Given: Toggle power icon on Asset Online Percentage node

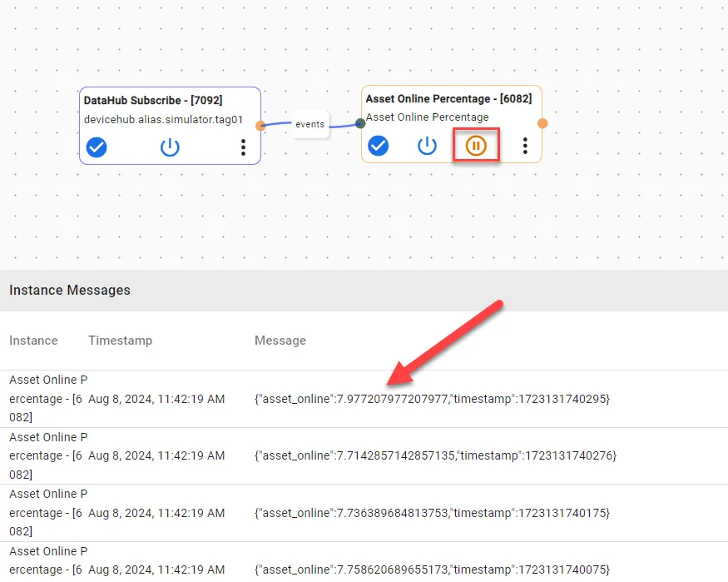Looking at the screenshot, I should pos(427,146).
